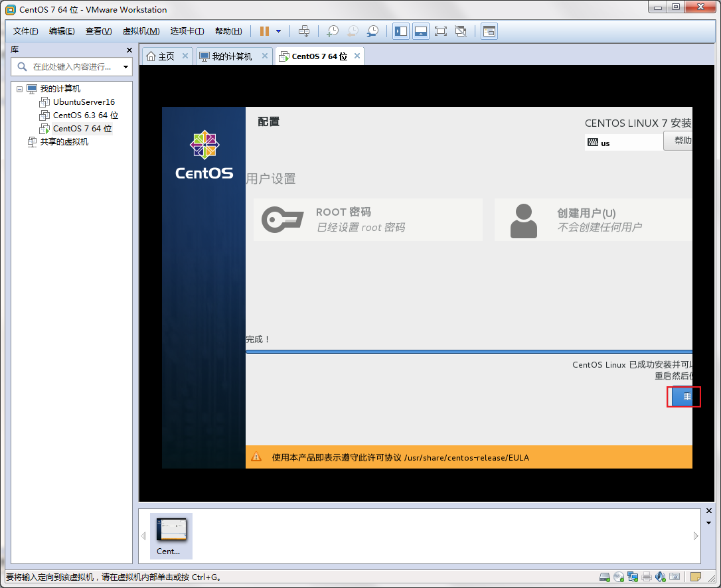Image resolution: width=721 pixels, height=588 pixels.
Task: Click the 用户设置 heading text
Action: pyautogui.click(x=271, y=179)
